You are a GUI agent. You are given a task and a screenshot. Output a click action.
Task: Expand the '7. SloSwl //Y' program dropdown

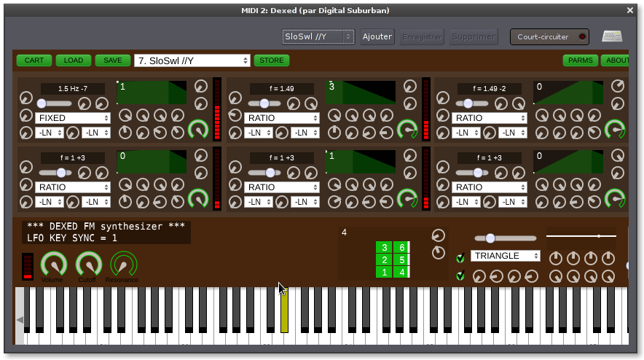click(192, 60)
